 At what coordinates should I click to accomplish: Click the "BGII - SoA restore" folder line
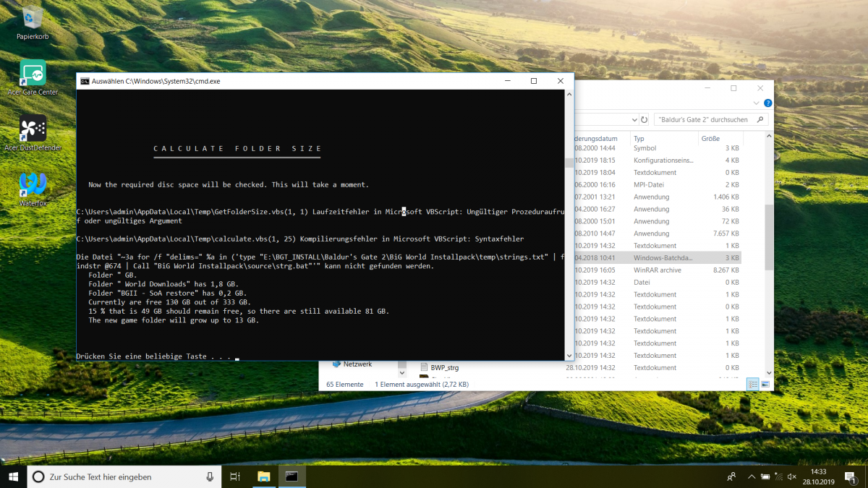169,293
